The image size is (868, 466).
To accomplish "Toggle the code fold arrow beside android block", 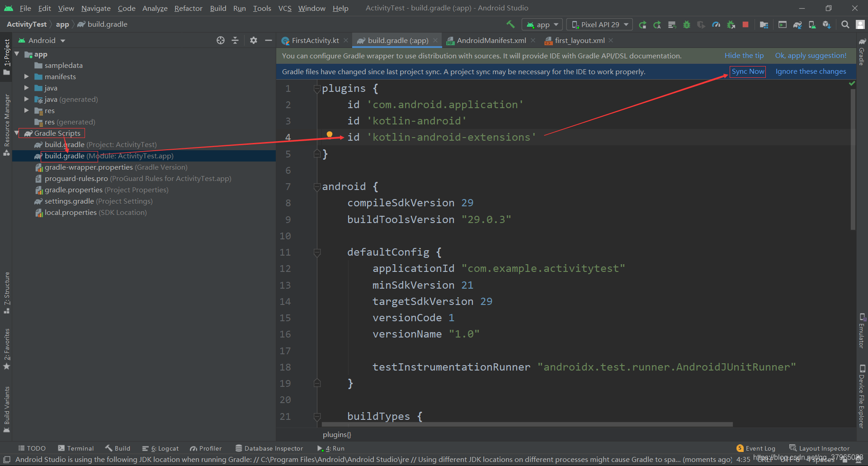I will pyautogui.click(x=317, y=186).
